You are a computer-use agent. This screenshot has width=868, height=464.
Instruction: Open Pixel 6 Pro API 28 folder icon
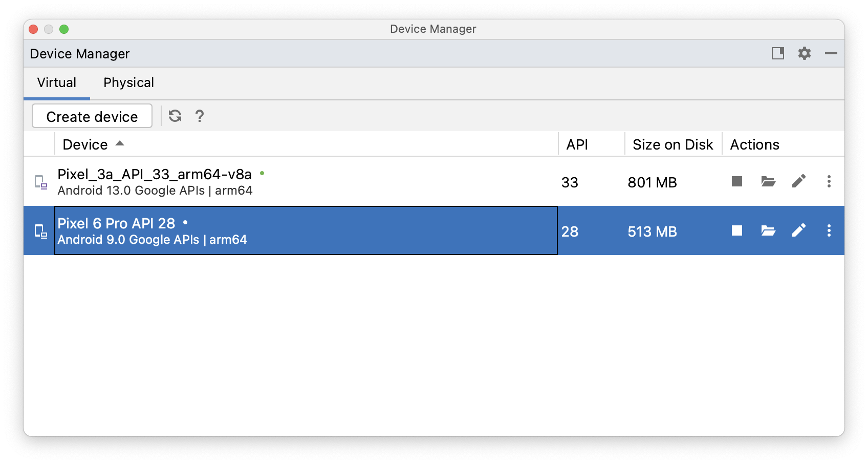[x=768, y=230]
